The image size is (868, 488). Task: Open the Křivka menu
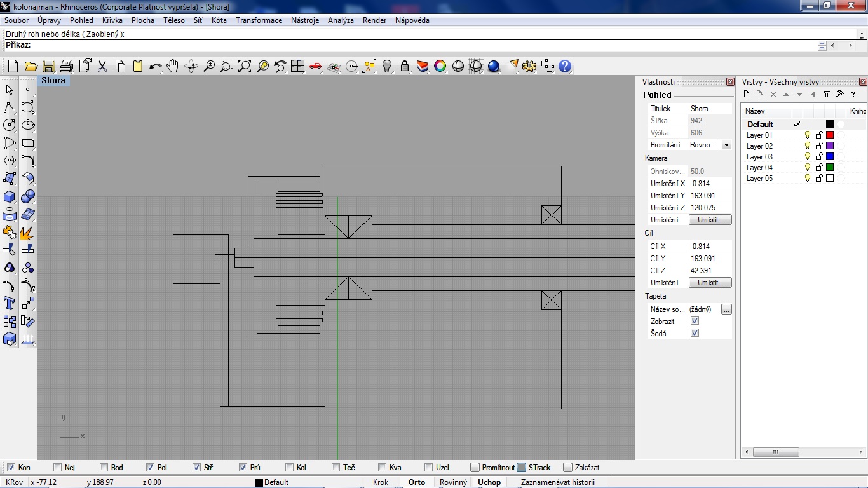click(112, 20)
